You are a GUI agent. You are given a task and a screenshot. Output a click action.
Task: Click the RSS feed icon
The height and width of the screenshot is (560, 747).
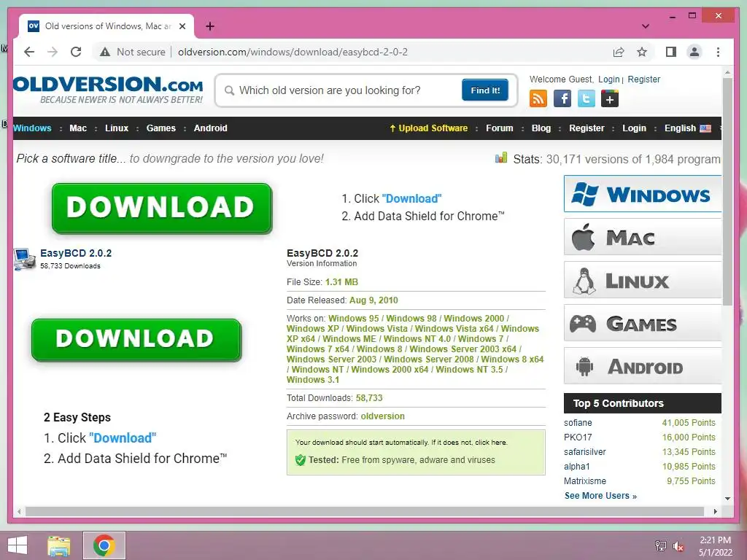(x=538, y=99)
